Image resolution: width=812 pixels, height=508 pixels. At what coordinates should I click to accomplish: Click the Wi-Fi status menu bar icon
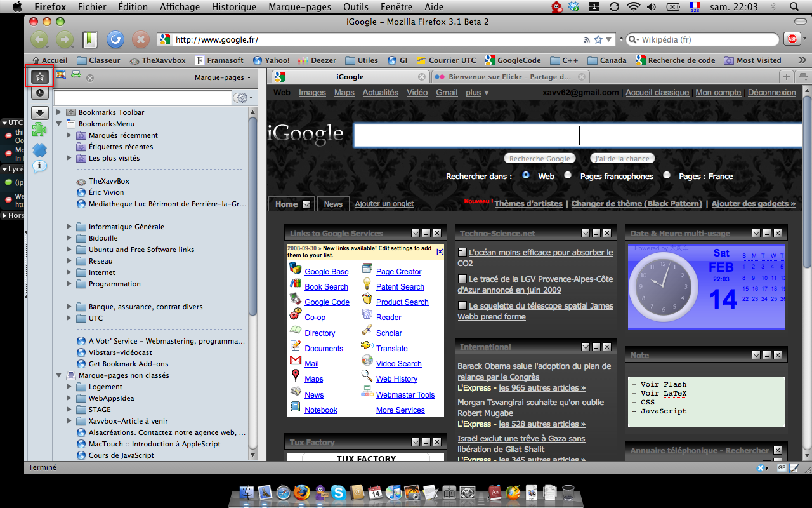632,7
